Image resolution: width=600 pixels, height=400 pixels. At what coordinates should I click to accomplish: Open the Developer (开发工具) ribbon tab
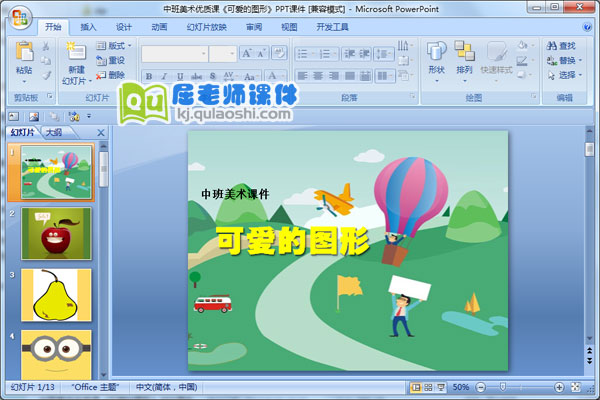click(332, 27)
